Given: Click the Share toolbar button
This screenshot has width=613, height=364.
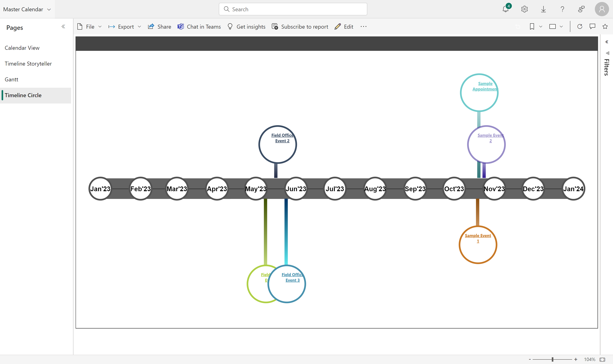Looking at the screenshot, I should tap(159, 26).
